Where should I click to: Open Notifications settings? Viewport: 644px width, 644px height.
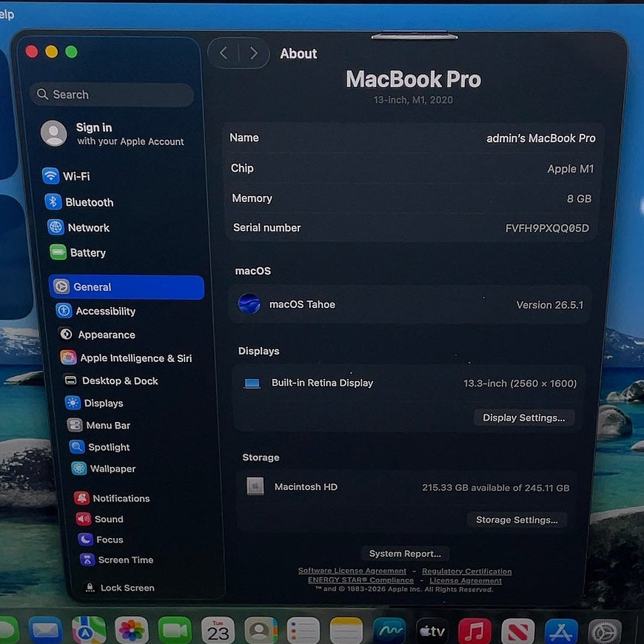(112, 497)
